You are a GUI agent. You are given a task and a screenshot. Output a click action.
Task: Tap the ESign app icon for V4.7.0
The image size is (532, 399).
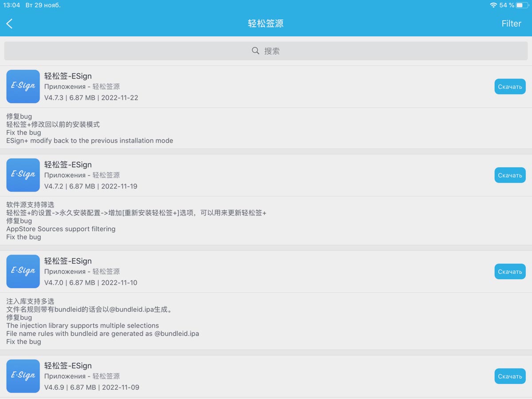coord(23,271)
